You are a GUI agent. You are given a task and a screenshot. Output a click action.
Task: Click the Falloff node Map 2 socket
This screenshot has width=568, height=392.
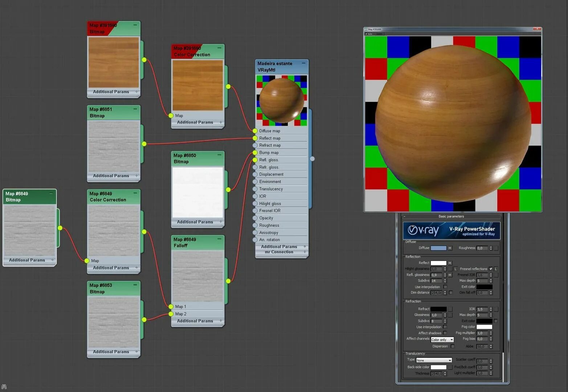point(171,314)
